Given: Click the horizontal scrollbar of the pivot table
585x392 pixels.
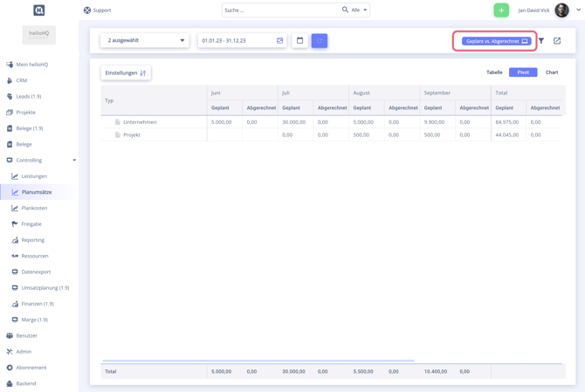Looking at the screenshot, I should 258,361.
